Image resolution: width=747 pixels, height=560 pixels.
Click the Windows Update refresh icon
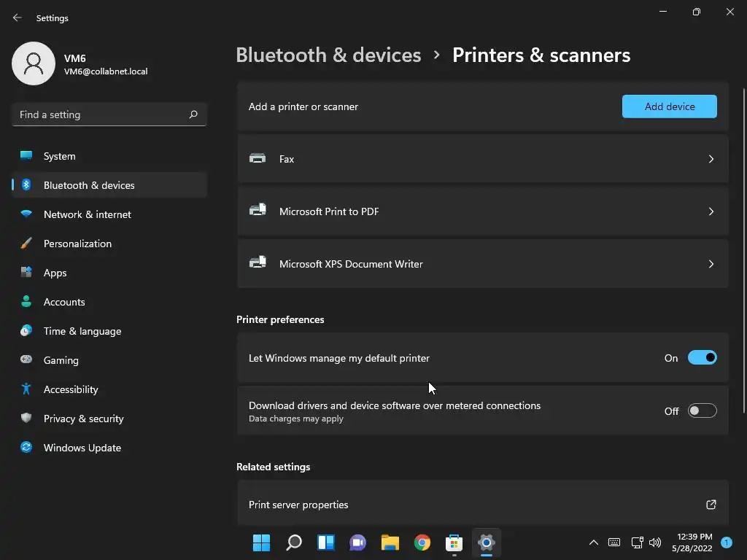tap(26, 447)
